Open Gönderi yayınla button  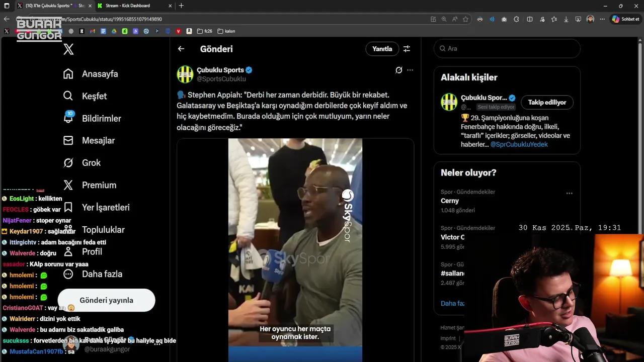click(x=106, y=300)
